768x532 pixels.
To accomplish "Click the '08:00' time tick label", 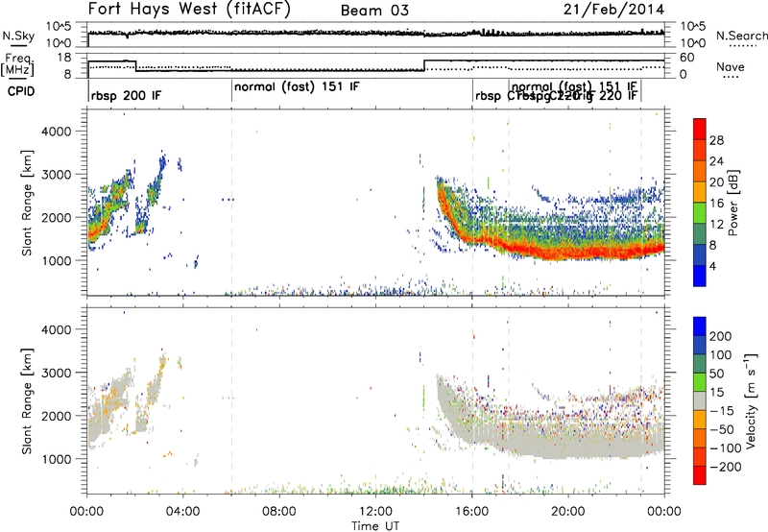I will pos(278,511).
